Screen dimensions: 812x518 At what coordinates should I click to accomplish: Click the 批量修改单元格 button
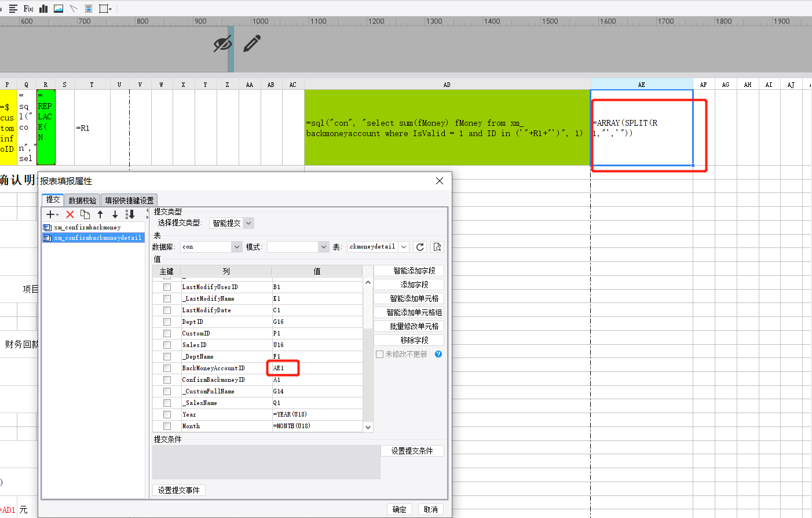point(409,326)
